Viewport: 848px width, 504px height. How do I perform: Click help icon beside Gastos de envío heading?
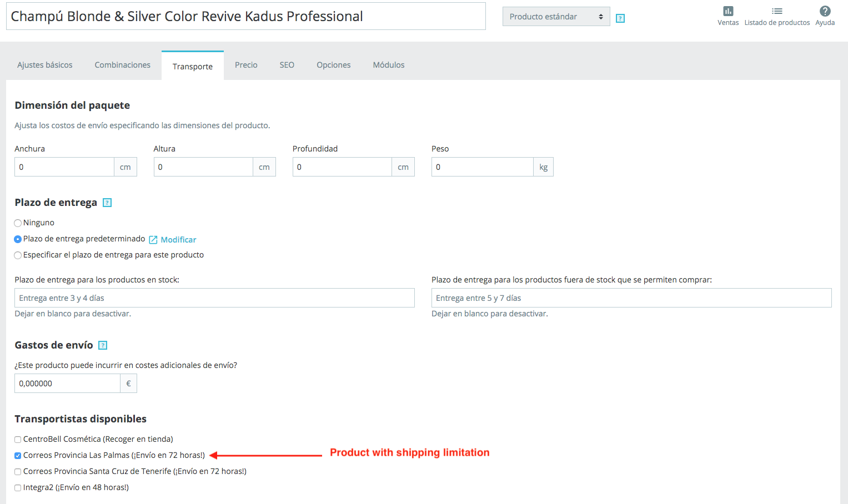coord(103,345)
